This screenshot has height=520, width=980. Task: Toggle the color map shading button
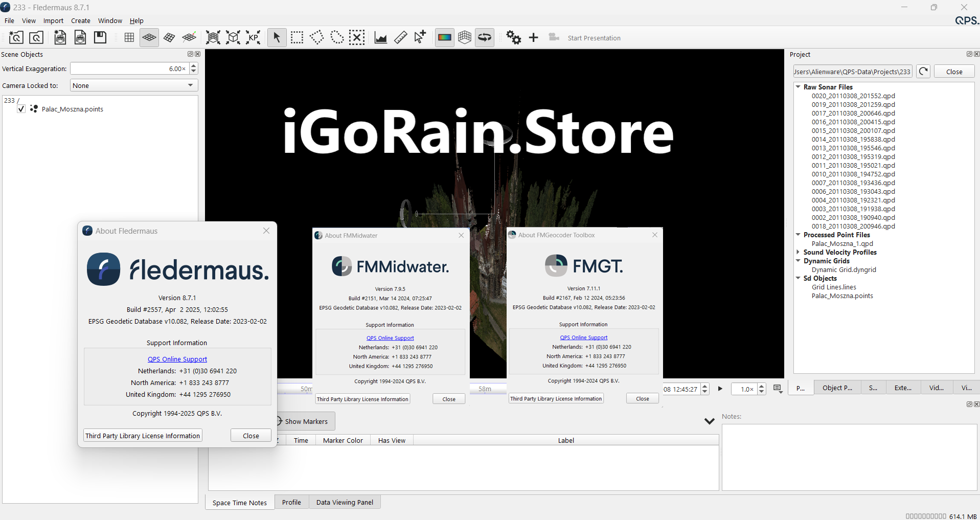point(444,37)
